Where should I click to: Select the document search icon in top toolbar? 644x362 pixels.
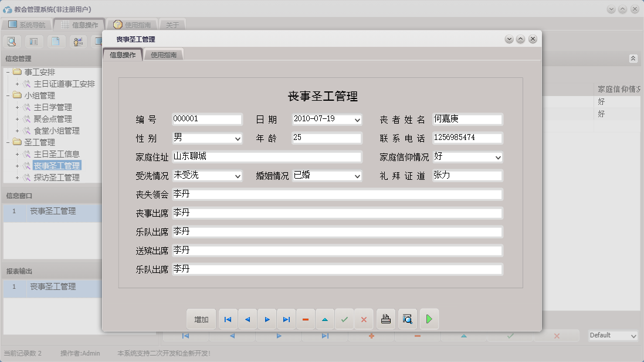[x=12, y=42]
